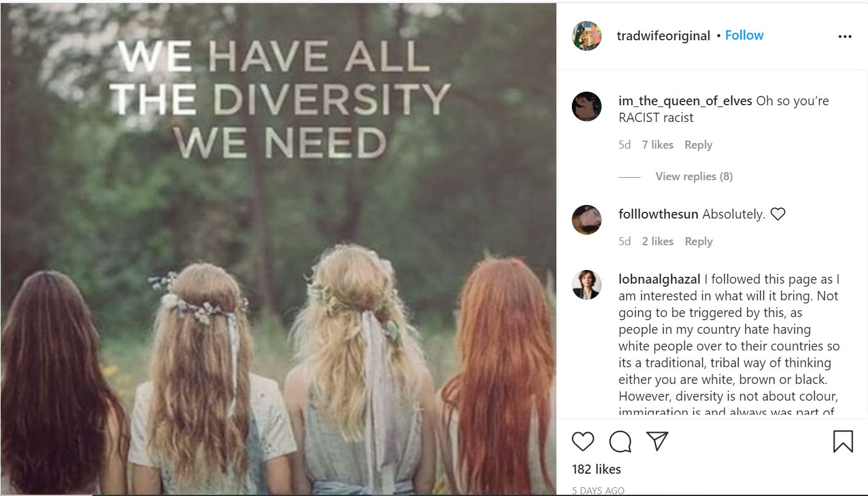The image size is (868, 496).
Task: Expand View replies (8)
Action: 694,176
